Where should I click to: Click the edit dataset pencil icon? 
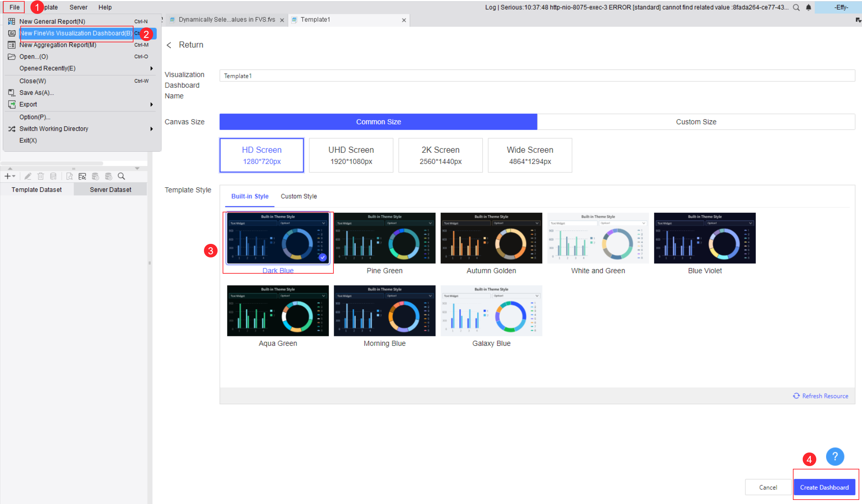coord(28,176)
